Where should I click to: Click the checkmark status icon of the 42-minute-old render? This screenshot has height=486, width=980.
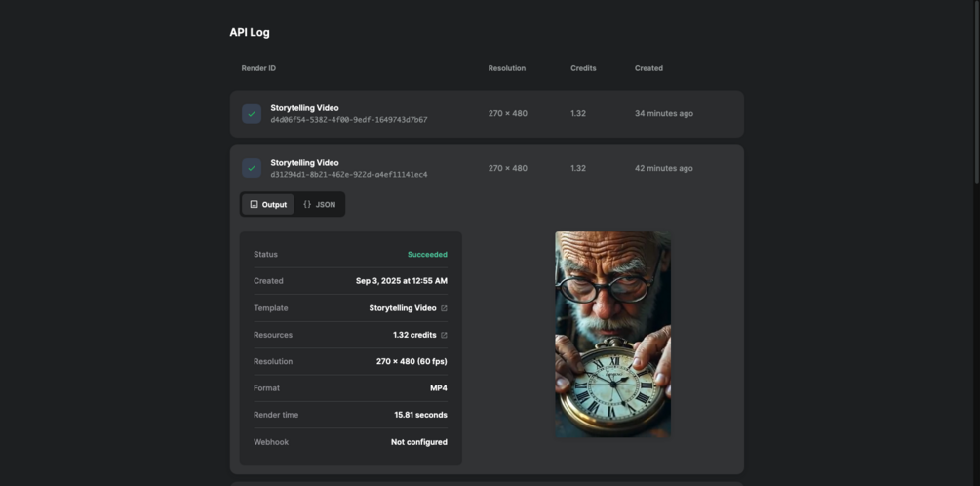(252, 168)
